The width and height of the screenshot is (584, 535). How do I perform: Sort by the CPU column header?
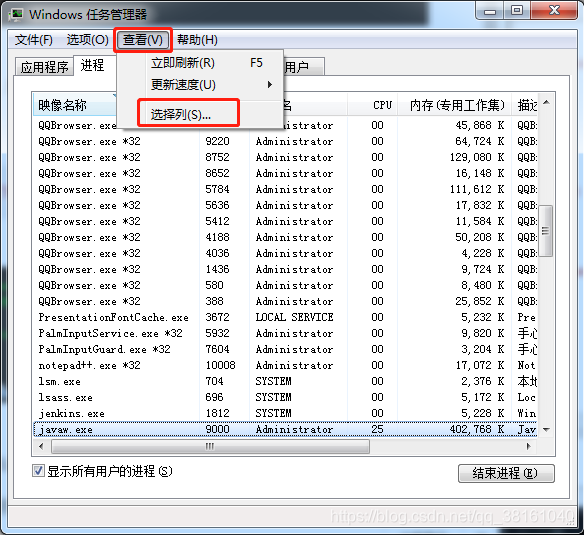coord(372,105)
